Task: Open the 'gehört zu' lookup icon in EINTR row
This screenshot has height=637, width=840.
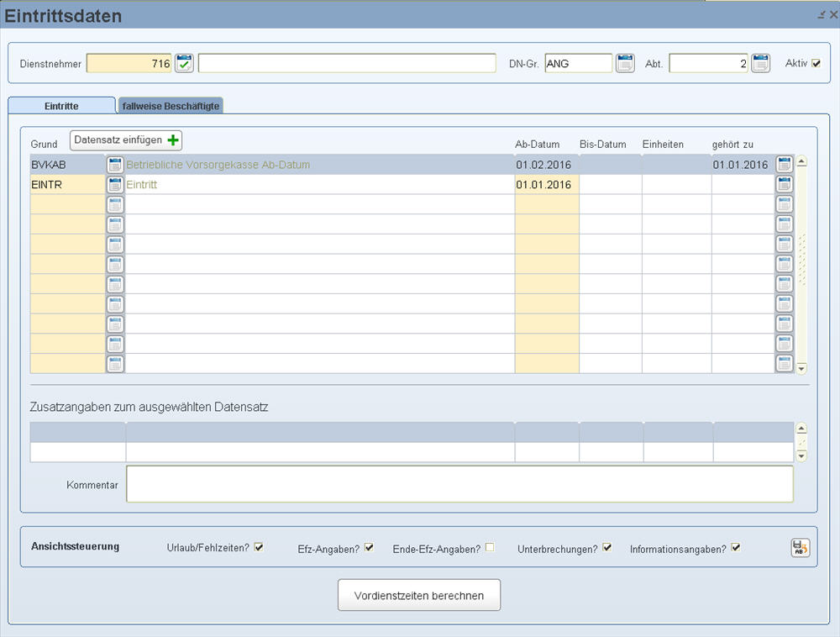Action: pos(784,184)
